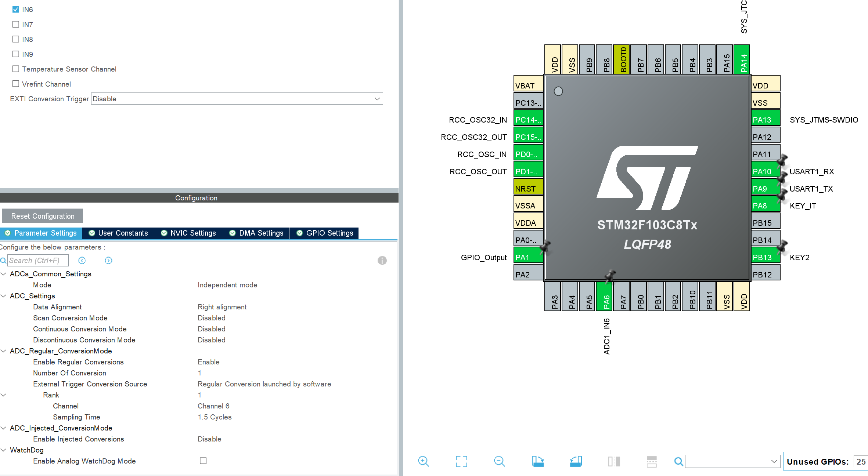
Task: Click the Right alignment value
Action: click(222, 307)
